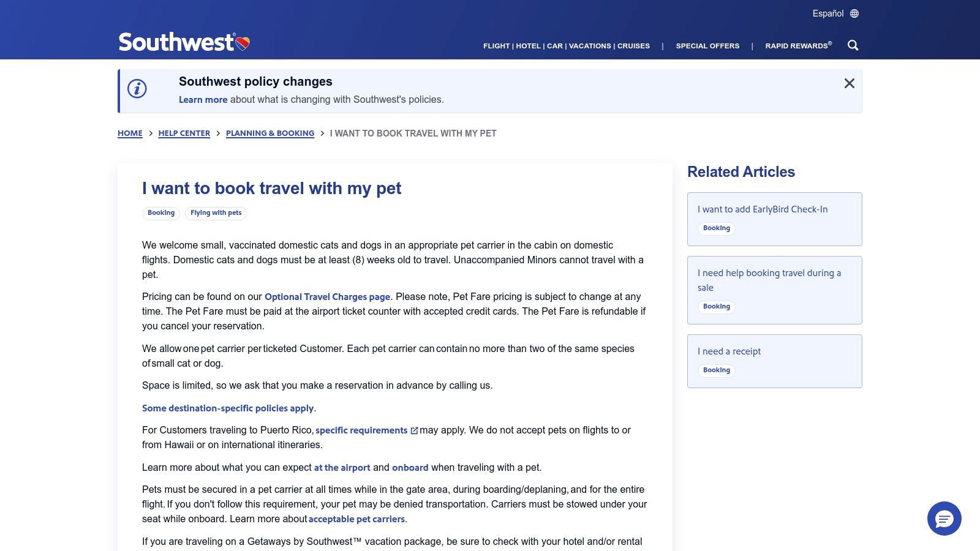The image size is (980, 551).
Task: Click the external link icon beside specific requirements
Action: click(413, 430)
